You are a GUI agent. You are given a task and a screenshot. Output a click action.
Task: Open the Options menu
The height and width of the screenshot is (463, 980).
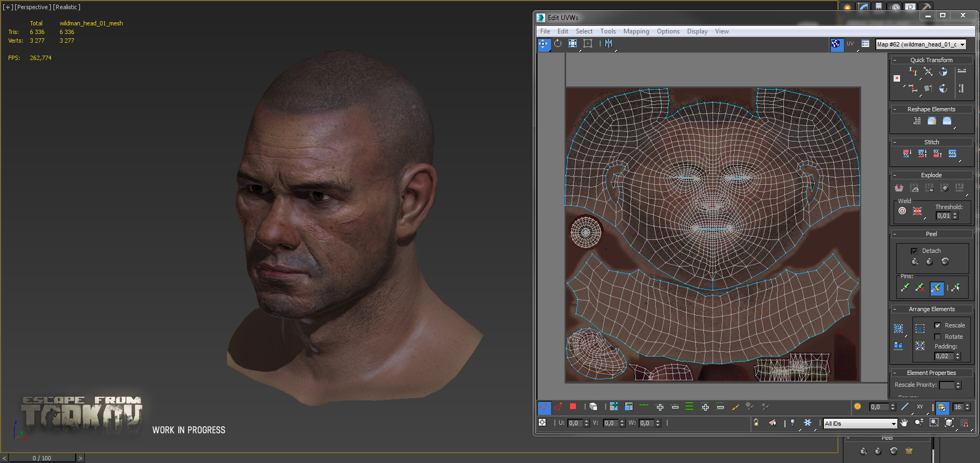(x=668, y=31)
